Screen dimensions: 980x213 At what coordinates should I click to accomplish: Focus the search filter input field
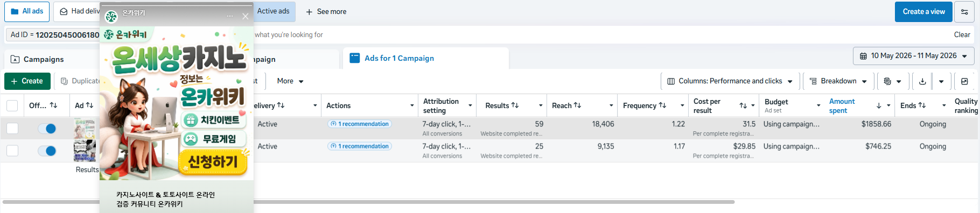592,34
